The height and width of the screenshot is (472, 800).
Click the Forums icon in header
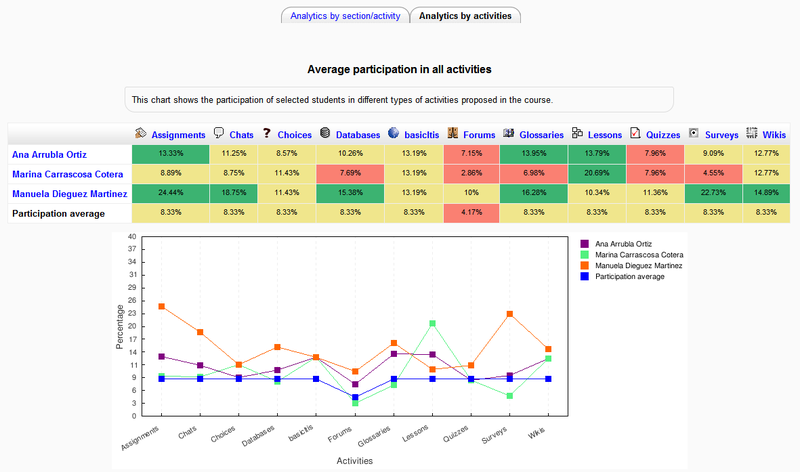point(453,134)
